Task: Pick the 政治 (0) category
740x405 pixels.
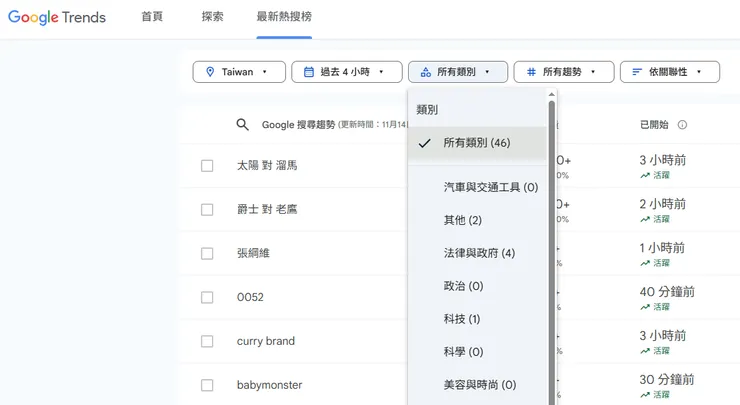Action: [477, 286]
